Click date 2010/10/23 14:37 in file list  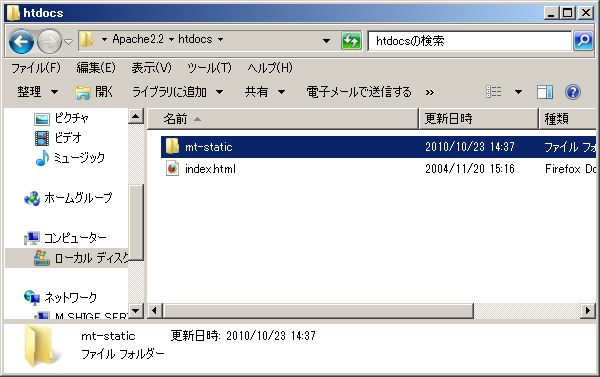(x=470, y=147)
